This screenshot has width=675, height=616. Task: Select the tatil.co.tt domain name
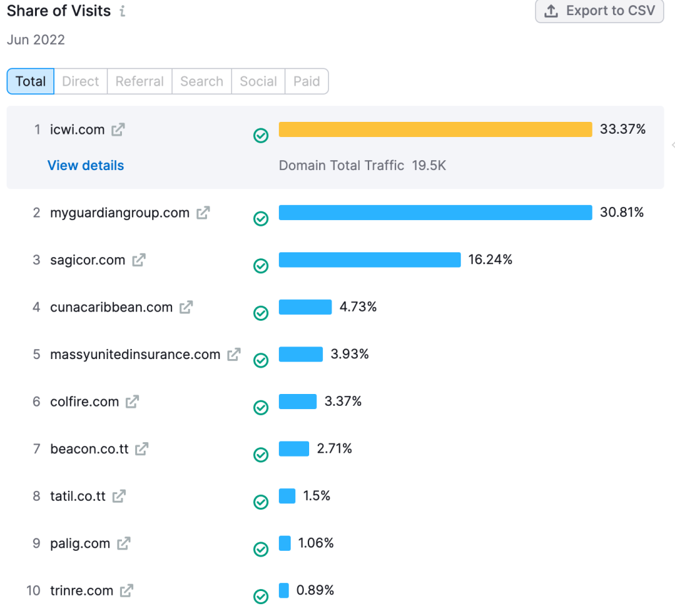click(78, 496)
